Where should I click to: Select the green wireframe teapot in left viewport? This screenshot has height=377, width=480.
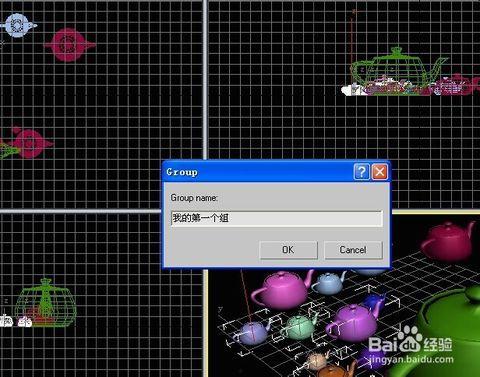point(45,303)
